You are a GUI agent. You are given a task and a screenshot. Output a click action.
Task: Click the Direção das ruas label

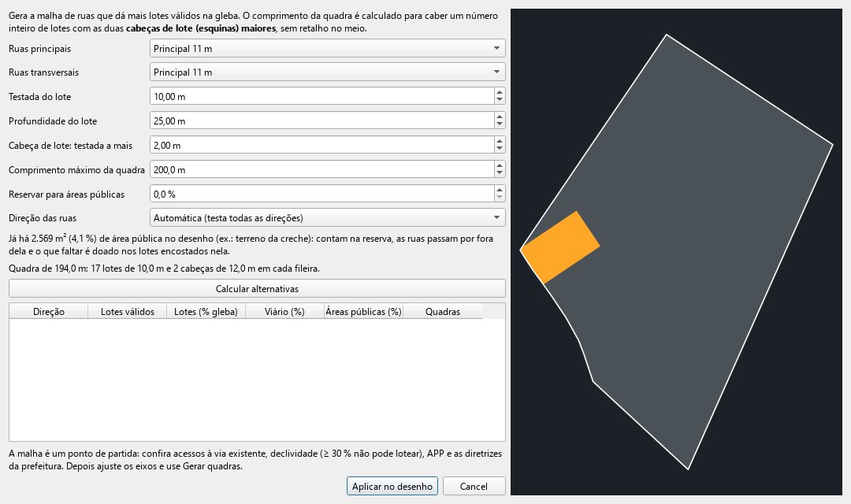[x=43, y=217]
